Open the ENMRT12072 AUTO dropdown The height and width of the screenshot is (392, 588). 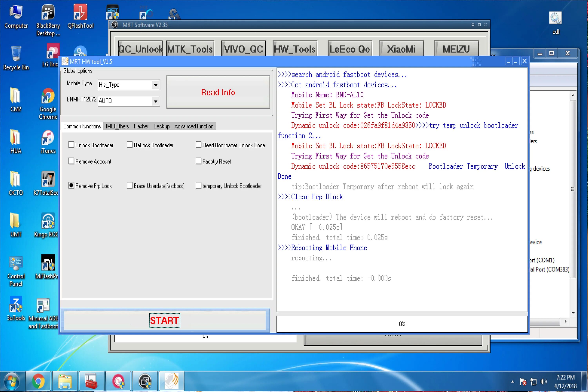(x=155, y=101)
